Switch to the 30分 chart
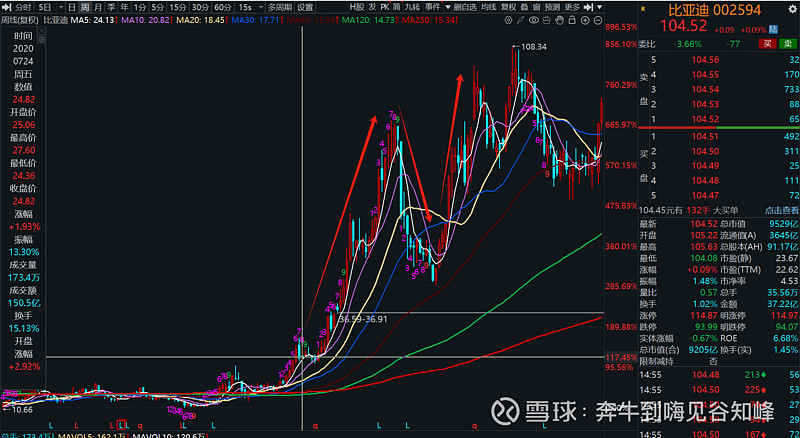This screenshot has height=438, width=800. tap(200, 7)
